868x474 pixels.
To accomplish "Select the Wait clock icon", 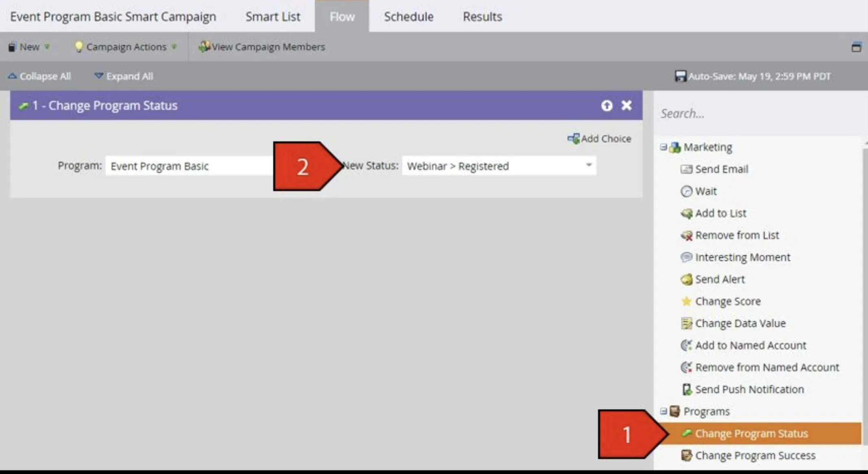I will click(686, 191).
